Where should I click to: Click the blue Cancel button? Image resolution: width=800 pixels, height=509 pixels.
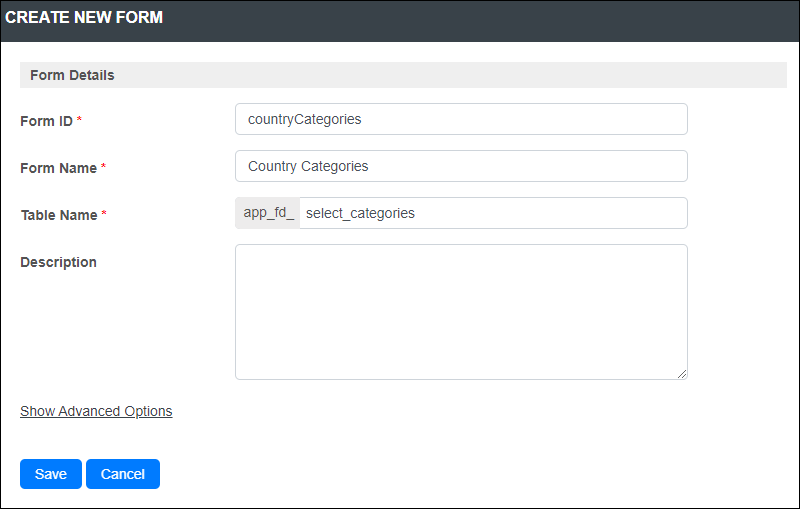point(123,474)
